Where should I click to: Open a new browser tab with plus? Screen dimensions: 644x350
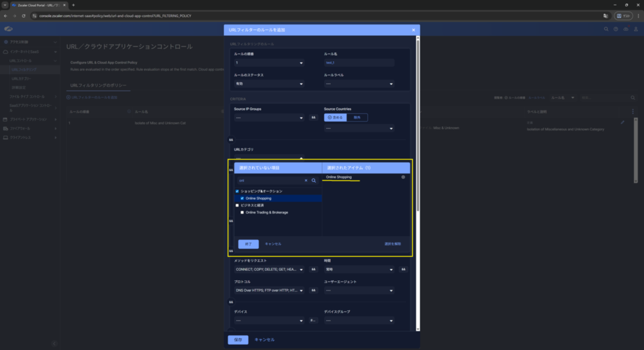pos(74,5)
